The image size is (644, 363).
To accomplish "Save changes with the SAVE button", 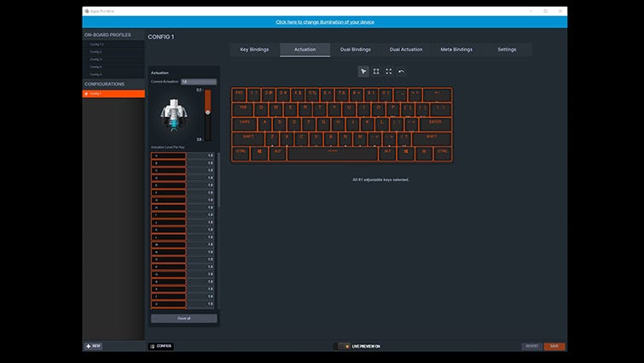I will [x=554, y=346].
